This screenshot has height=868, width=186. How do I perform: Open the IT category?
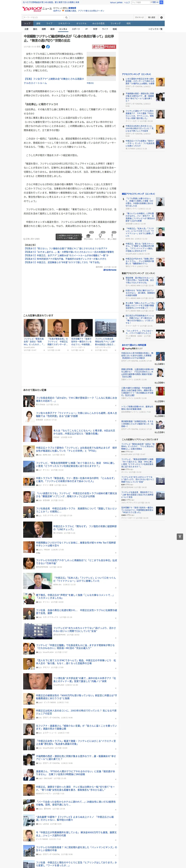coord(86,29)
